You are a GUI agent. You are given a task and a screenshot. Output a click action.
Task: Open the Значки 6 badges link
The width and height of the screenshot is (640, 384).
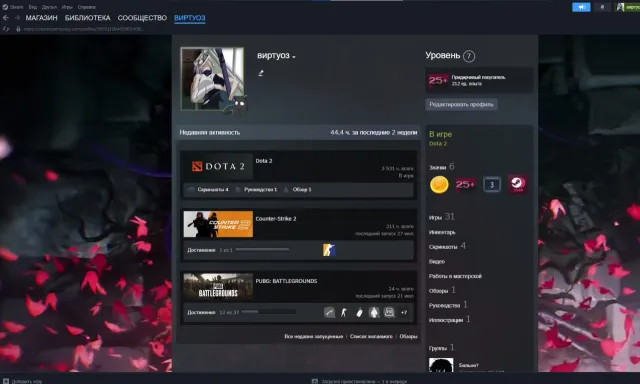coord(441,167)
